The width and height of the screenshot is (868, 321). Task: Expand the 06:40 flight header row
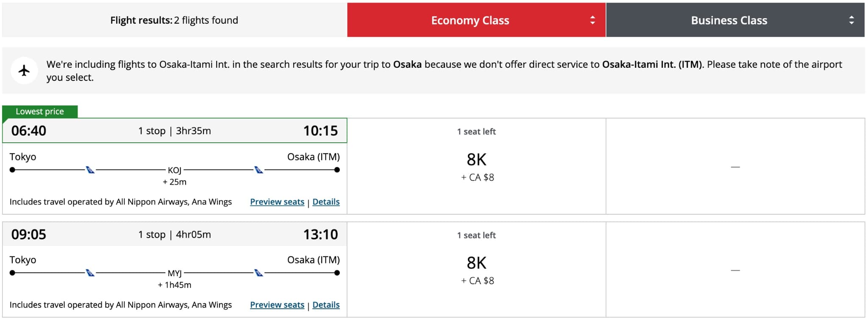click(175, 130)
